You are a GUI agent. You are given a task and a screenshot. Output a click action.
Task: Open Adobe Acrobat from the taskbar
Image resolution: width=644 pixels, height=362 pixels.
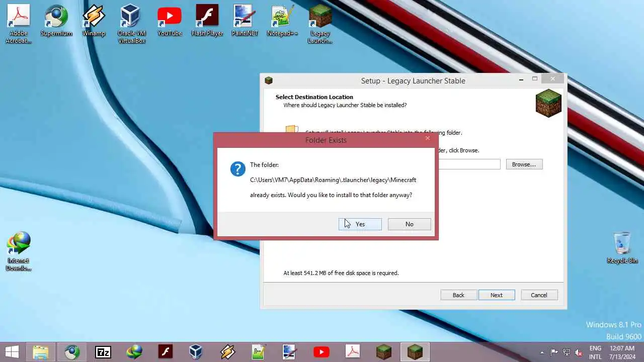pos(353,352)
